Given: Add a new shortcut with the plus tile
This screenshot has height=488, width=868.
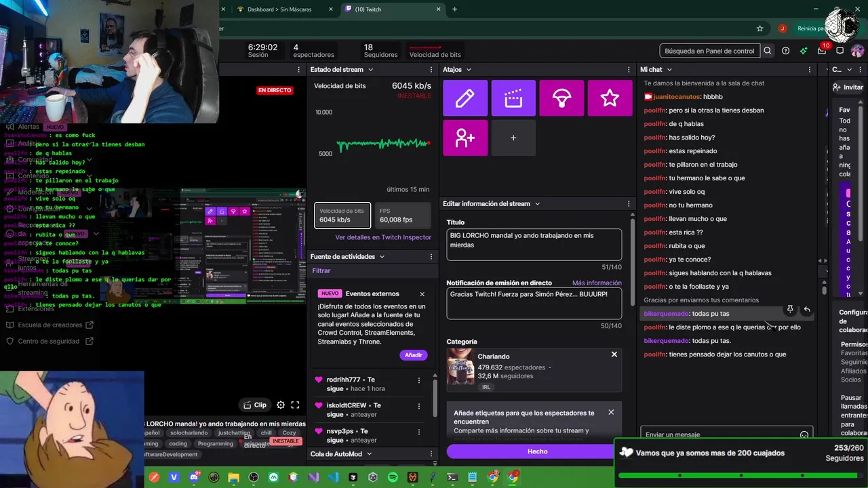Looking at the screenshot, I should pyautogui.click(x=513, y=138).
